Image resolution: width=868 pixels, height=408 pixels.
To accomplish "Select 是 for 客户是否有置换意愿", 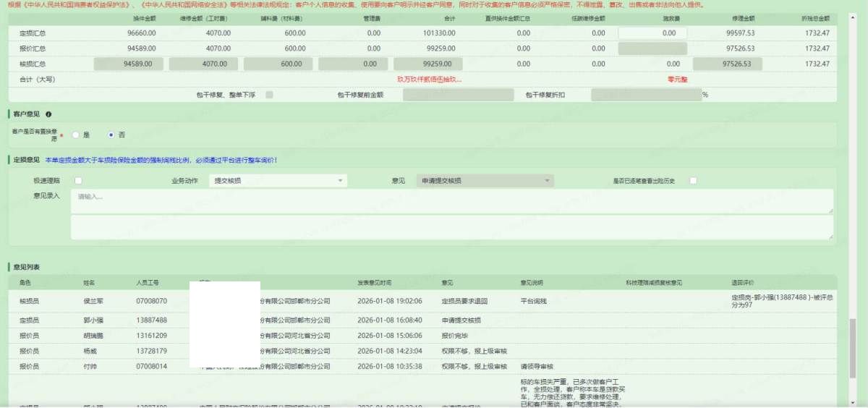I will click(x=75, y=135).
